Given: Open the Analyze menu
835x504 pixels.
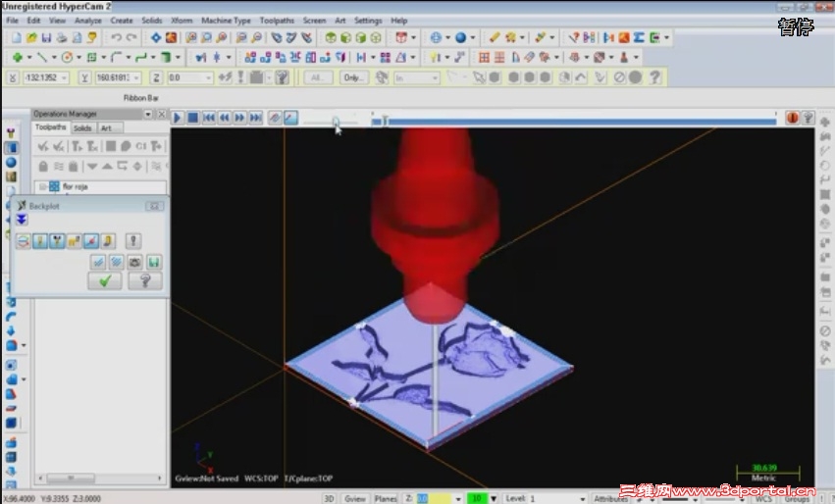Looking at the screenshot, I should point(88,21).
